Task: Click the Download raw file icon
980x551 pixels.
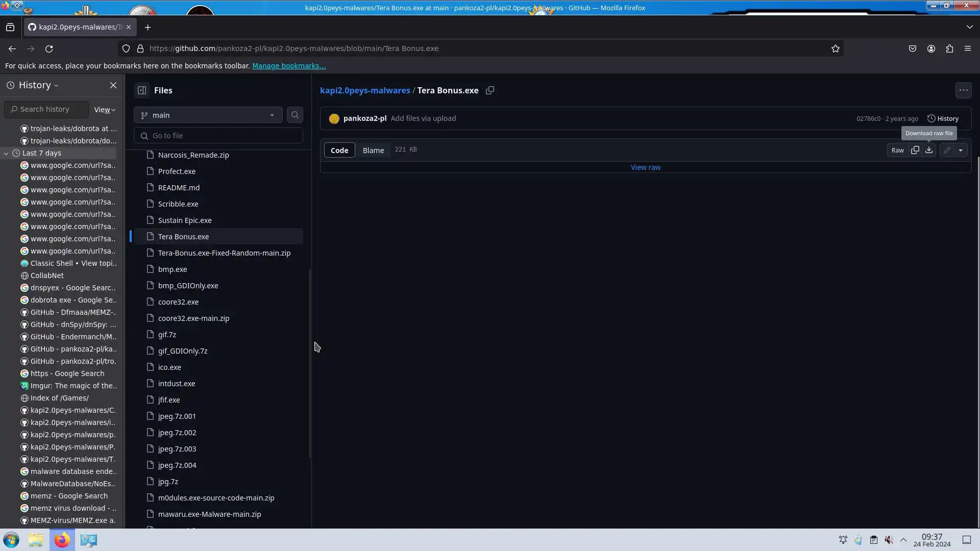Action: 929,150
